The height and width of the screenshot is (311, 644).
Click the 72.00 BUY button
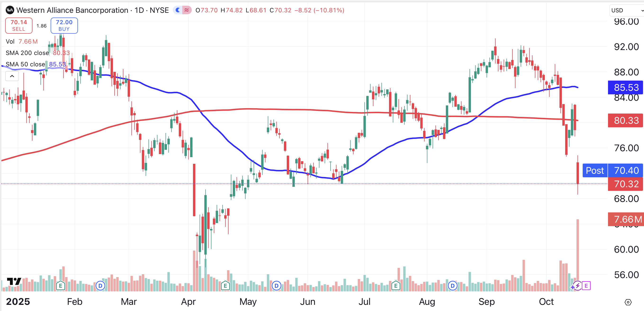point(64,26)
